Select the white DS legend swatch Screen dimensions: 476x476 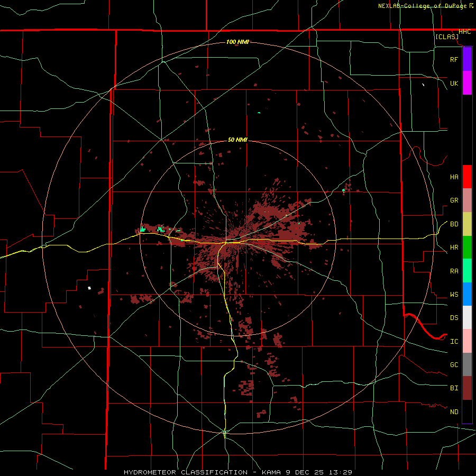467,317
